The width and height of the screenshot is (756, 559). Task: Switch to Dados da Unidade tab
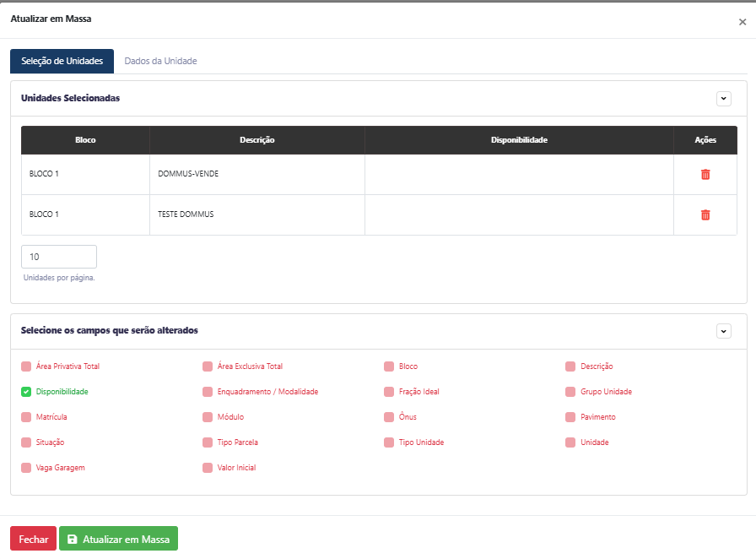tap(160, 62)
